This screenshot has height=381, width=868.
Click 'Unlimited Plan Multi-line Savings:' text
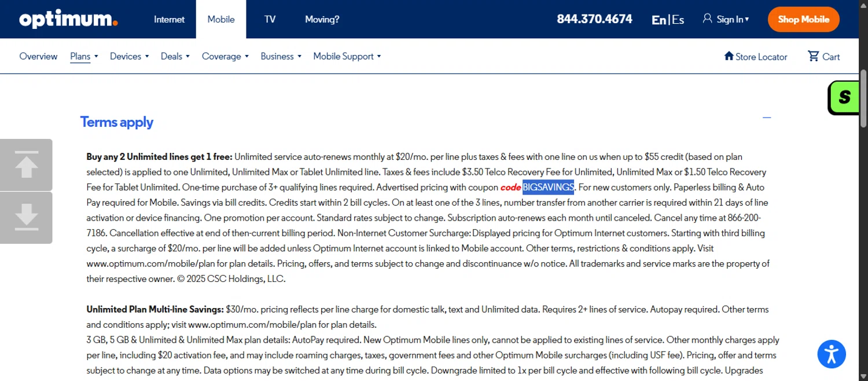pyautogui.click(x=155, y=309)
